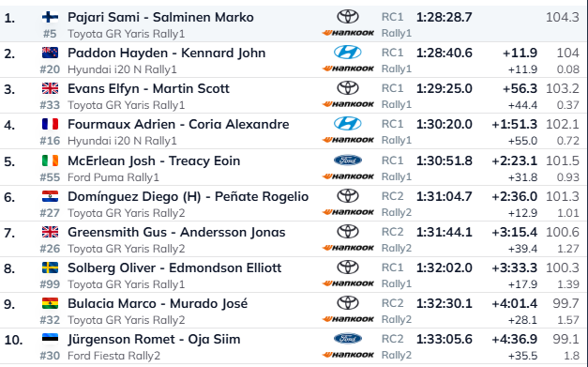The width and height of the screenshot is (588, 367).
Task: Click the Ireland flag beside McErlean Josh
Action: pyautogui.click(x=50, y=161)
